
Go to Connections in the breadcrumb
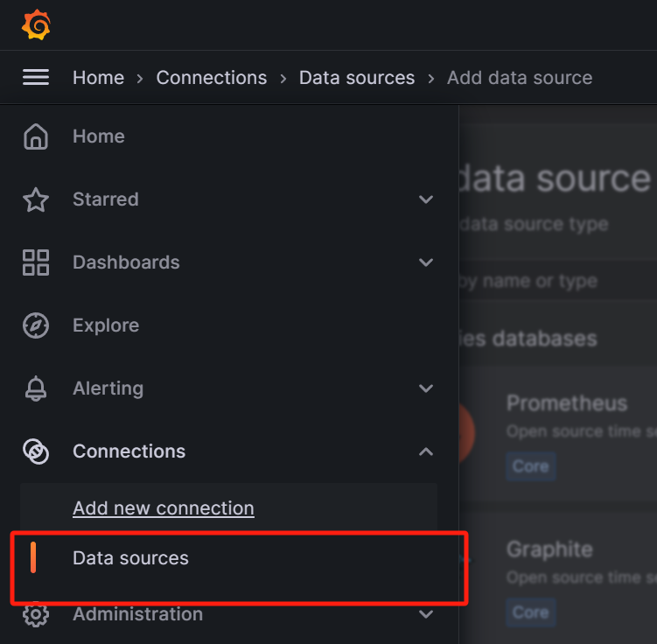[211, 78]
